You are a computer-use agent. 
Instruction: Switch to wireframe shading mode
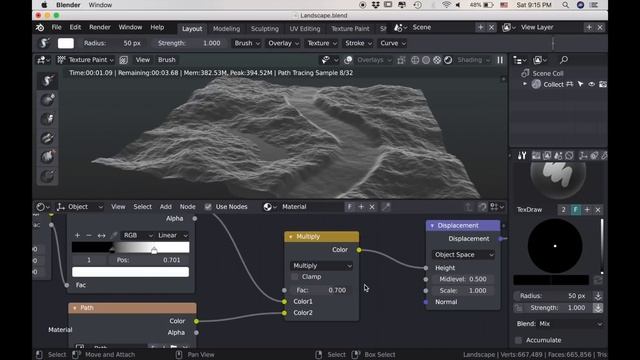coord(415,60)
